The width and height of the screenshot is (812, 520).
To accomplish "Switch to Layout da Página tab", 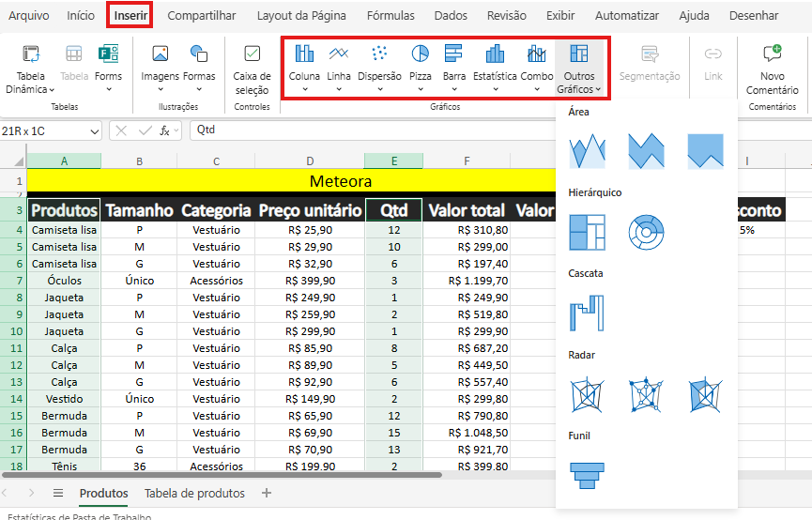I will (301, 16).
